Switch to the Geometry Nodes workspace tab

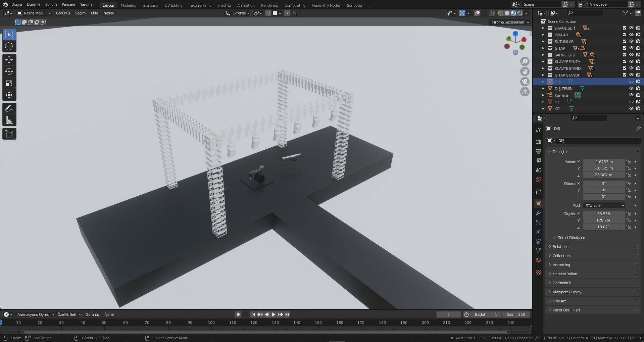[326, 5]
